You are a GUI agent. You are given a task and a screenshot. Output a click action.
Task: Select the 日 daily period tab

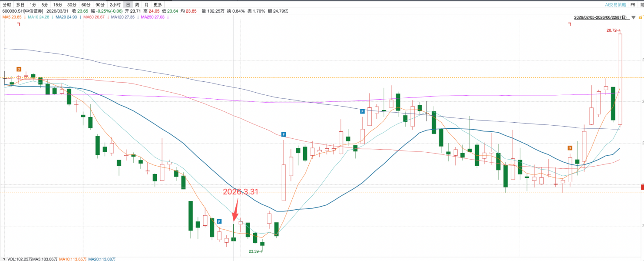click(128, 4)
